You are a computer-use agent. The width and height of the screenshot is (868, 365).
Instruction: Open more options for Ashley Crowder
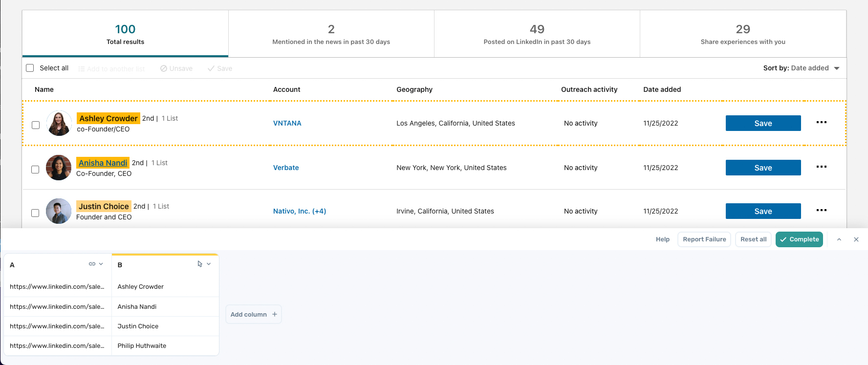[x=821, y=123]
